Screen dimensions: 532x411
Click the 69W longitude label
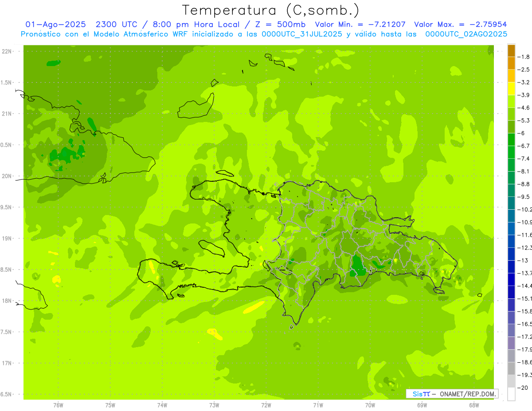(x=422, y=405)
